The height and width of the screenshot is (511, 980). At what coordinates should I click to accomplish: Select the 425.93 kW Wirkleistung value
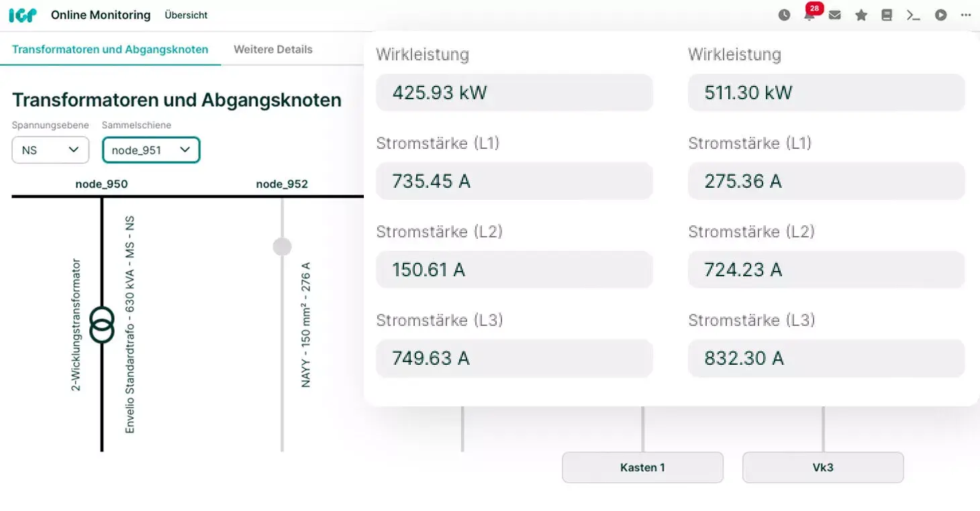(x=514, y=93)
